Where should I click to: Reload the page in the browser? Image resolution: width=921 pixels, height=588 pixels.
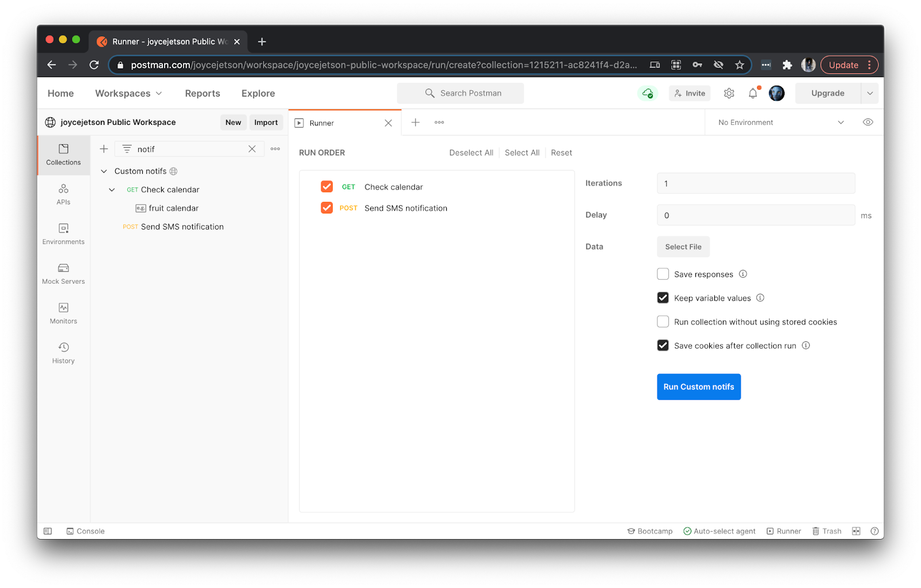pyautogui.click(x=94, y=65)
